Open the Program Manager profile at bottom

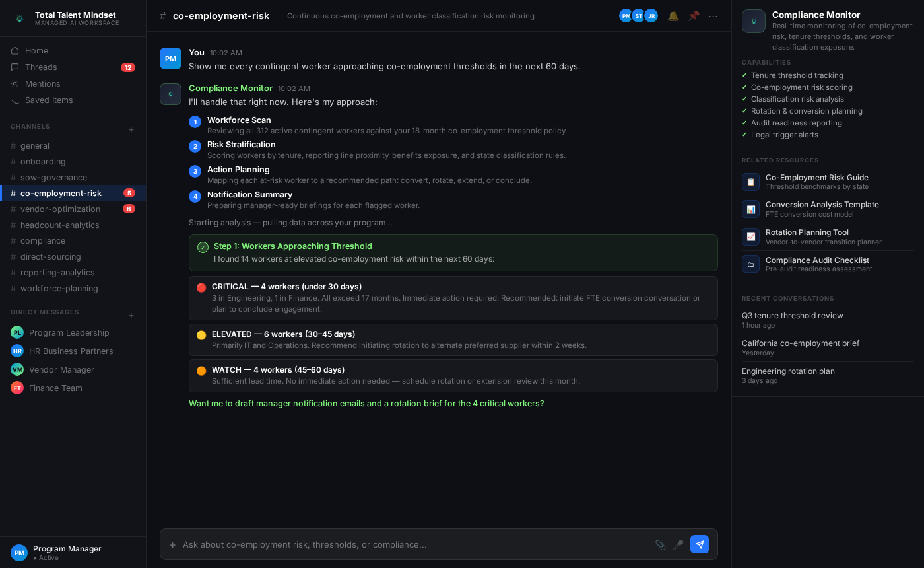pos(73,552)
